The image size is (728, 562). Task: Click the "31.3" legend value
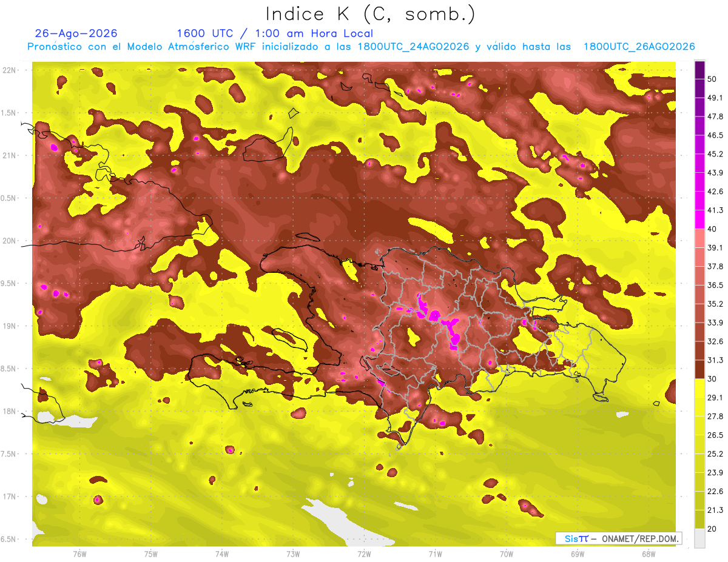point(715,360)
